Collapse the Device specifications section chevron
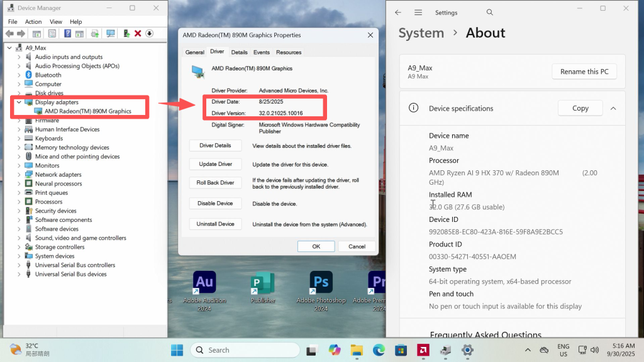Image resolution: width=644 pixels, height=362 pixels. pyautogui.click(x=613, y=108)
